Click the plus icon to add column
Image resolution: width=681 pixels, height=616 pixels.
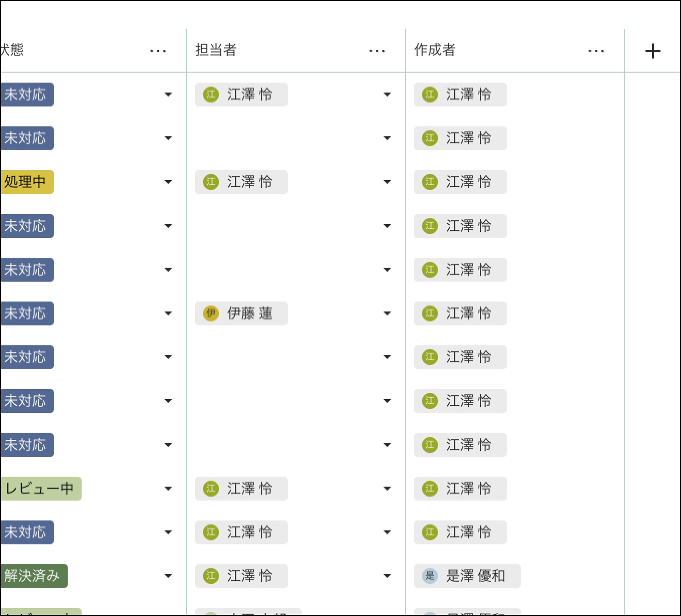point(653,51)
